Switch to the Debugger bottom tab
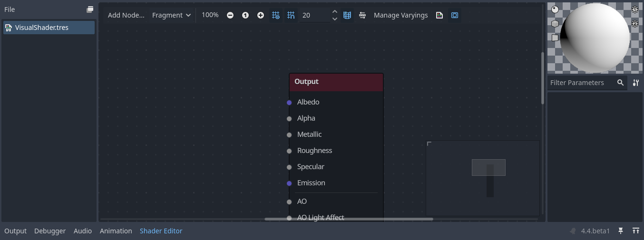Viewport: 644px width, 240px height. point(50,231)
